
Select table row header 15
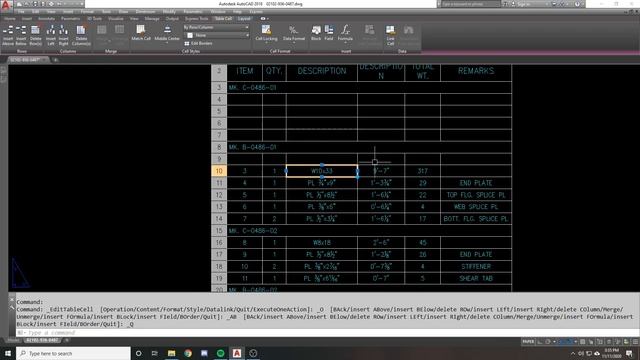[x=219, y=231]
